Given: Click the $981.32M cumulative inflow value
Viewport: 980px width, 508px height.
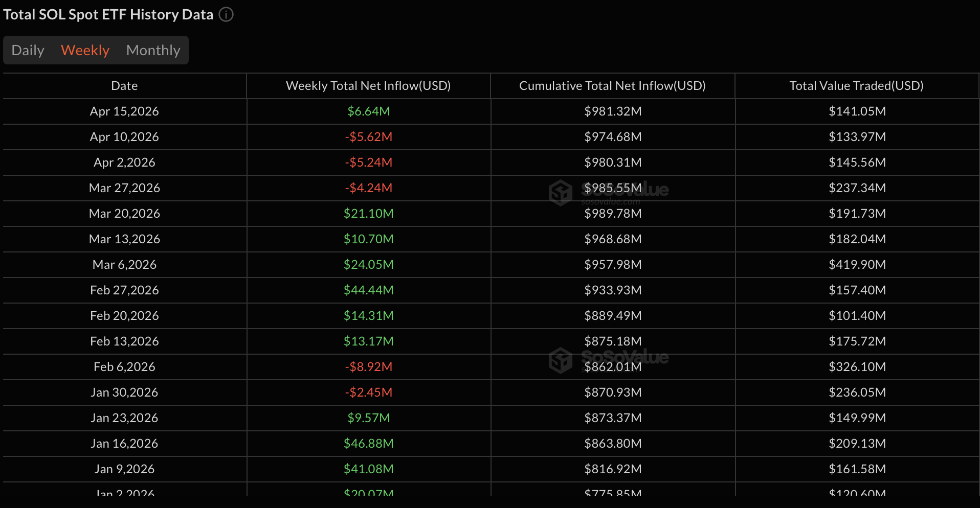Looking at the screenshot, I should click(x=613, y=111).
